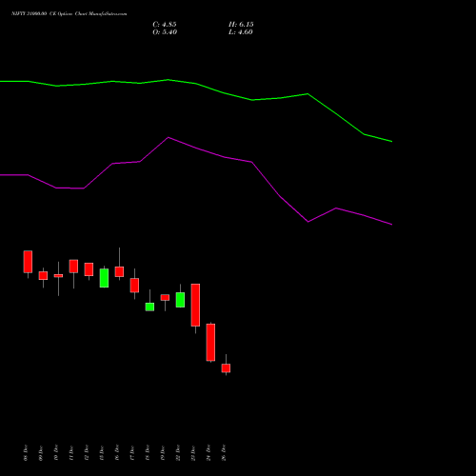Select the 24 Dec date label
476x476 pixels.
pos(208,453)
